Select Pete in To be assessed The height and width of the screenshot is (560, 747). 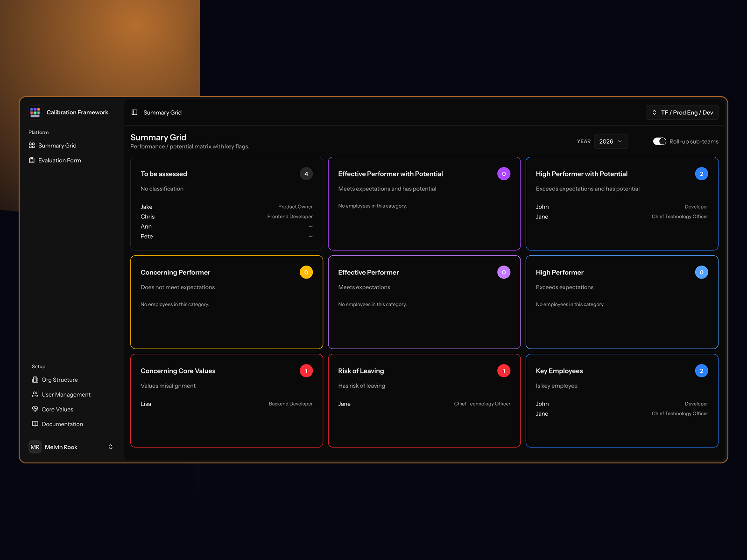pos(147,236)
